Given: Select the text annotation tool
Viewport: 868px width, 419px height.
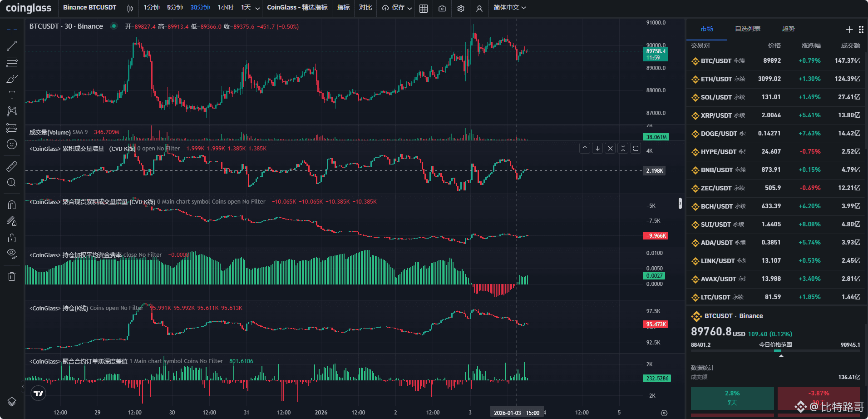Looking at the screenshot, I should tap(12, 95).
